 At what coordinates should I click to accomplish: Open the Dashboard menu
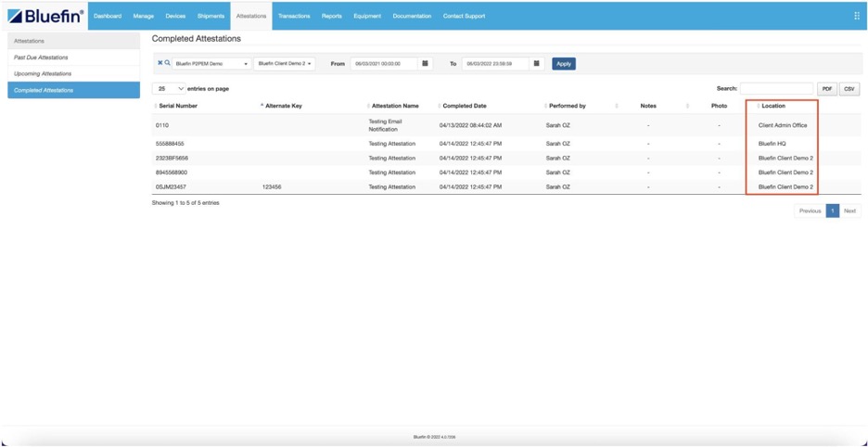108,16
